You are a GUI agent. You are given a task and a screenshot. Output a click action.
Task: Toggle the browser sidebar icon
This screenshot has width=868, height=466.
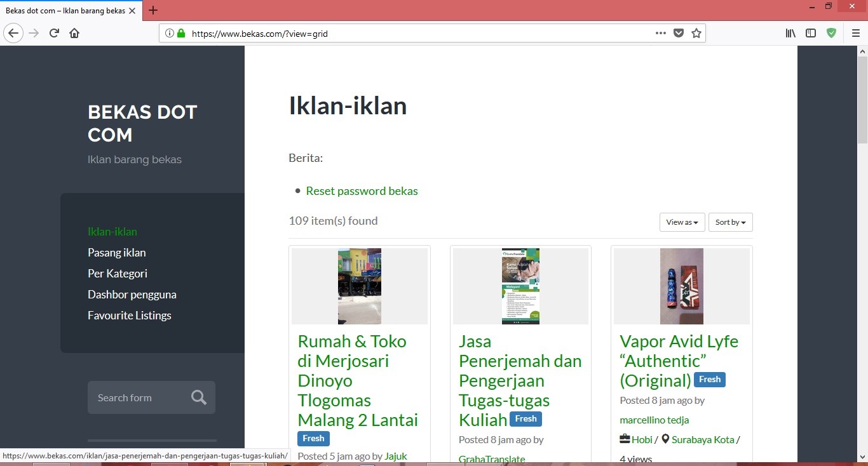pyautogui.click(x=811, y=34)
